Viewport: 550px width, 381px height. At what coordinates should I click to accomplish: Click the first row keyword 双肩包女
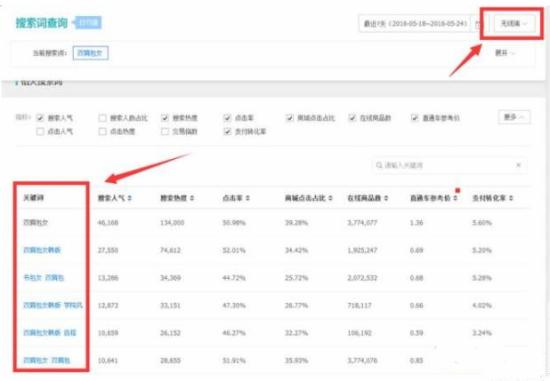point(36,223)
